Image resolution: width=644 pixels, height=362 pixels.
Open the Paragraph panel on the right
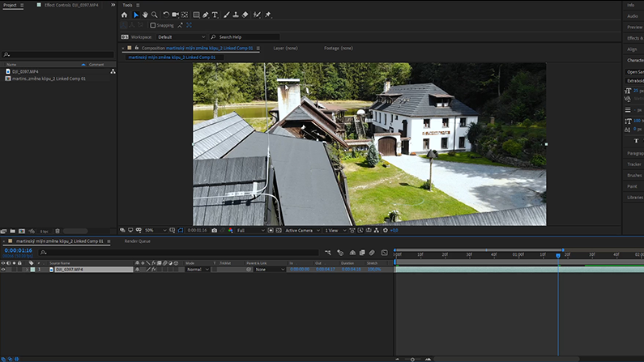tap(635, 153)
